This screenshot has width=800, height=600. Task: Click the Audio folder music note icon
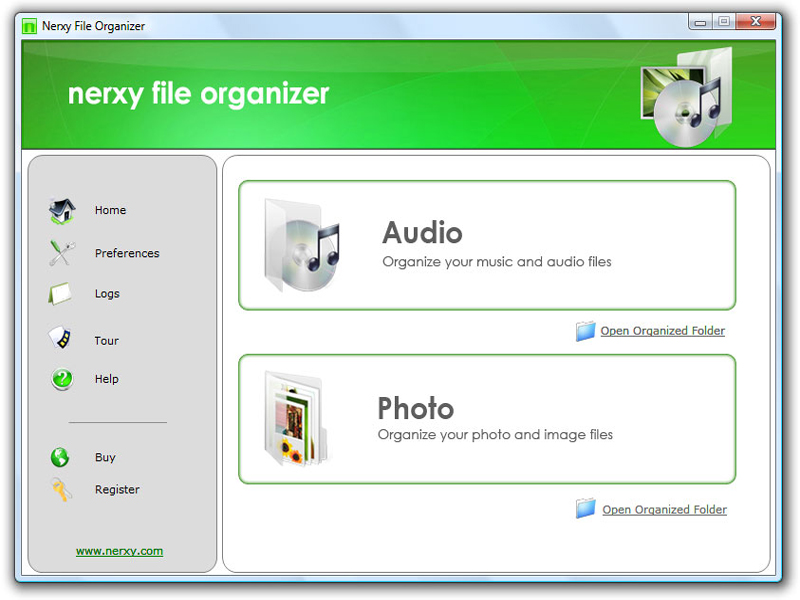pyautogui.click(x=301, y=245)
